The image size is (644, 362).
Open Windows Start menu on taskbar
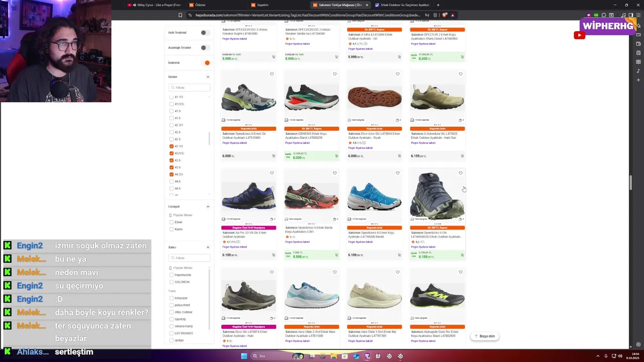244,356
